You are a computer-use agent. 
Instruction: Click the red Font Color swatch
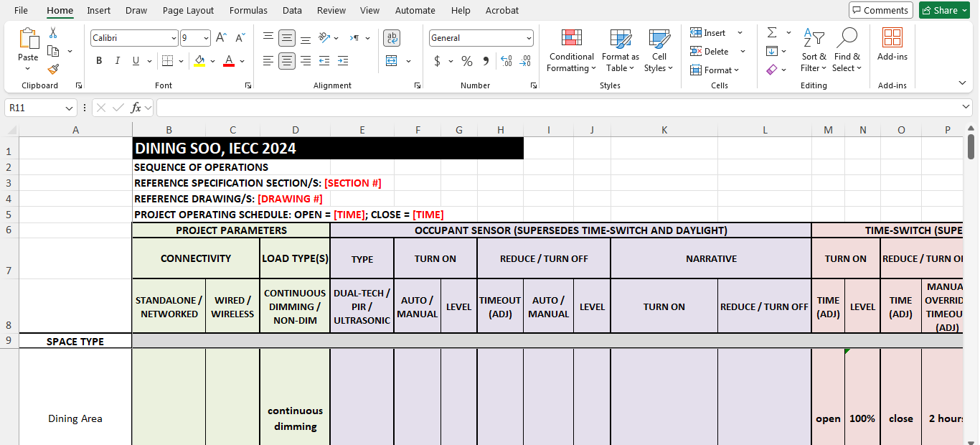228,60
